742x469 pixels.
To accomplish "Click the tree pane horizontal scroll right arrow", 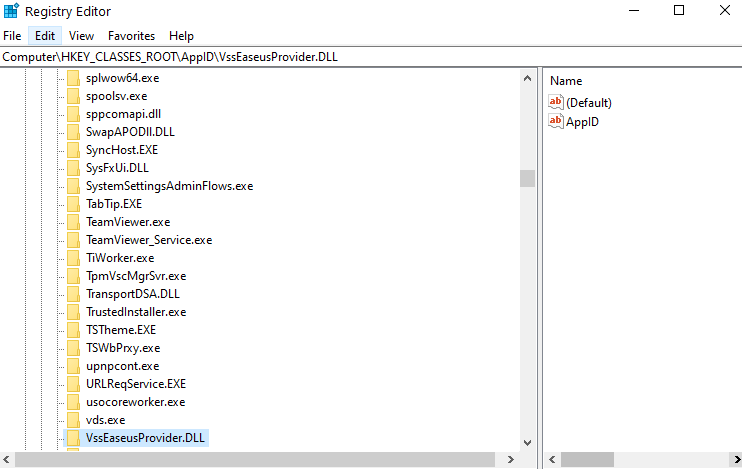I will click(510, 460).
